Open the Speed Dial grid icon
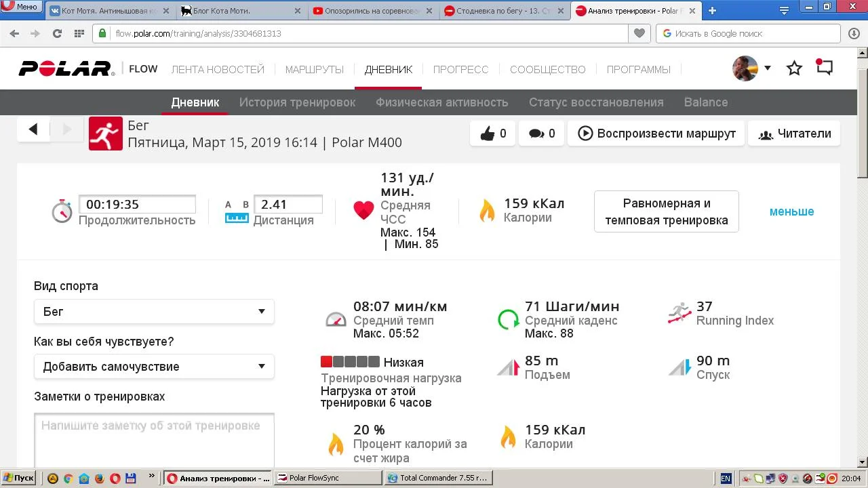The height and width of the screenshot is (488, 868). point(79,33)
